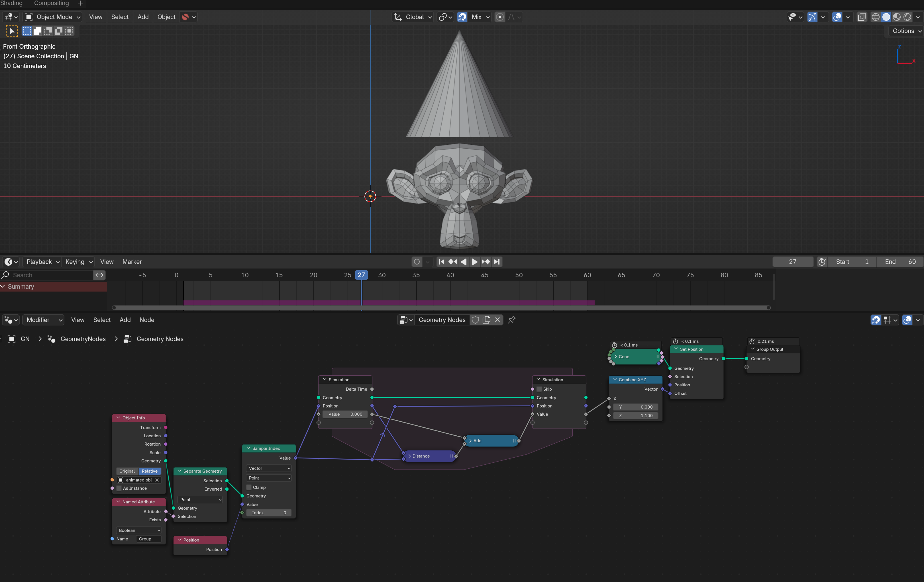
Task: Open the Mix snapping options dropdown
Action: pyautogui.click(x=480, y=17)
